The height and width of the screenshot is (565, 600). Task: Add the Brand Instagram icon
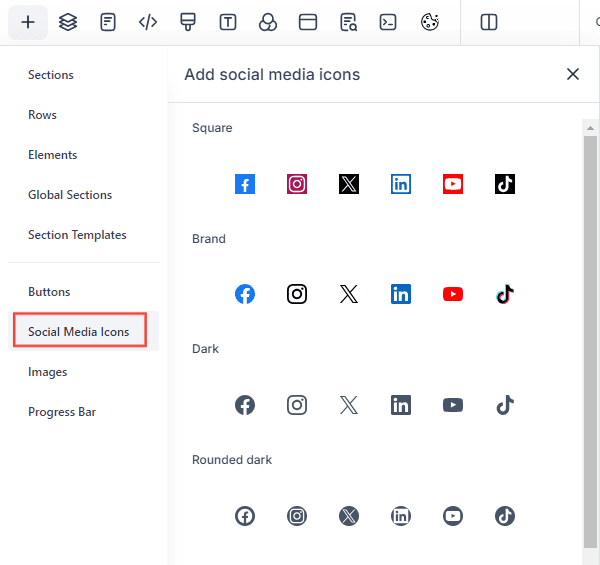(x=297, y=294)
